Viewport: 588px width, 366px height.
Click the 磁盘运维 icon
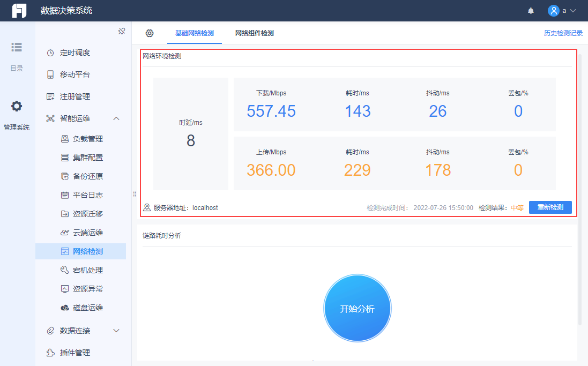coord(64,308)
